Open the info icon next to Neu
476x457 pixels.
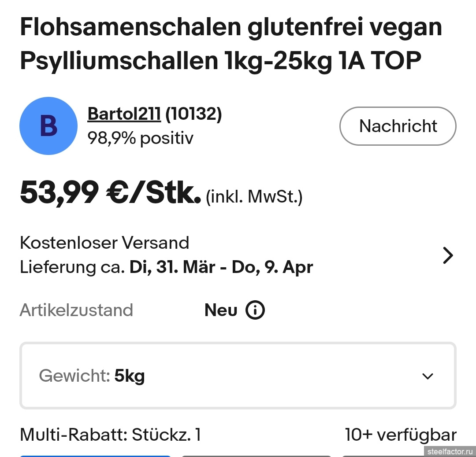click(x=255, y=310)
